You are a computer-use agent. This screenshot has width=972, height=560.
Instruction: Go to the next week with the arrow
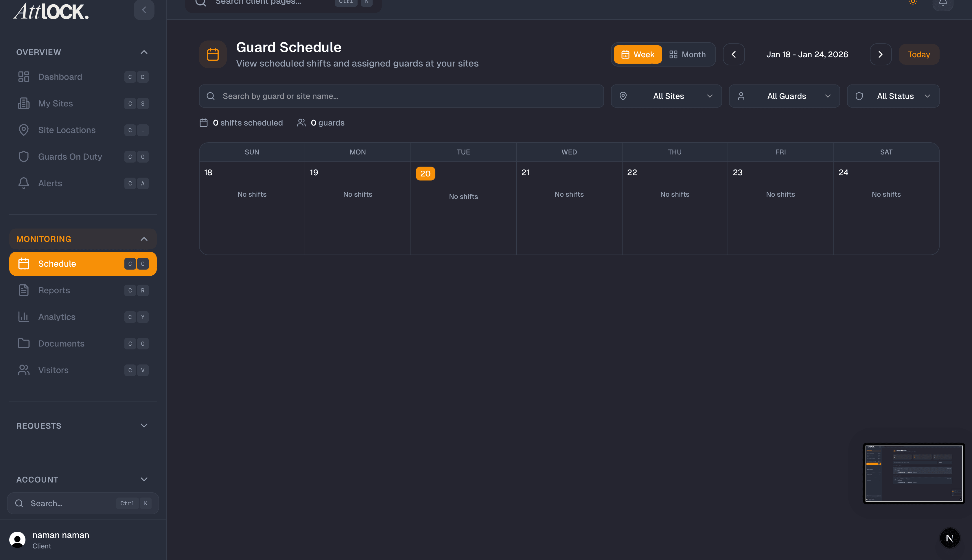coord(881,54)
